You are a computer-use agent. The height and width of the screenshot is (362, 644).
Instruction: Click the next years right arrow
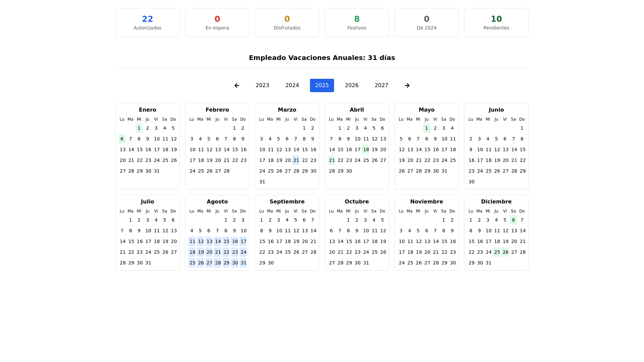click(407, 85)
